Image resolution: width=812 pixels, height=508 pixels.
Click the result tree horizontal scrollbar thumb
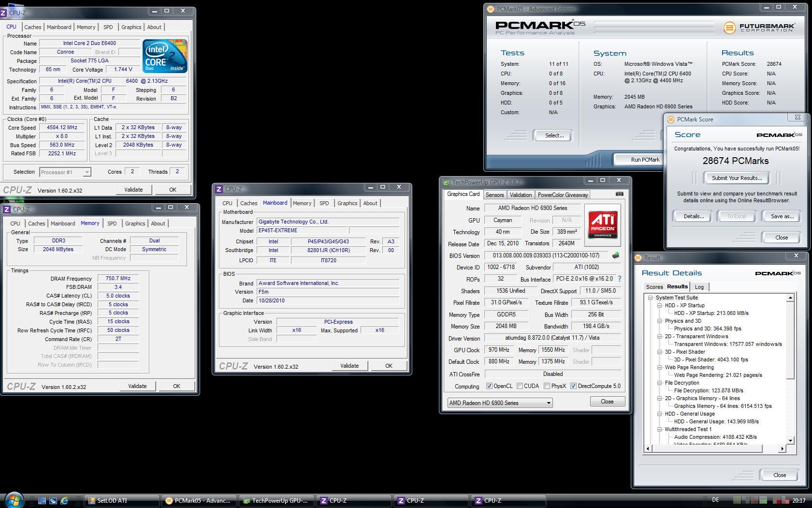coord(706,449)
